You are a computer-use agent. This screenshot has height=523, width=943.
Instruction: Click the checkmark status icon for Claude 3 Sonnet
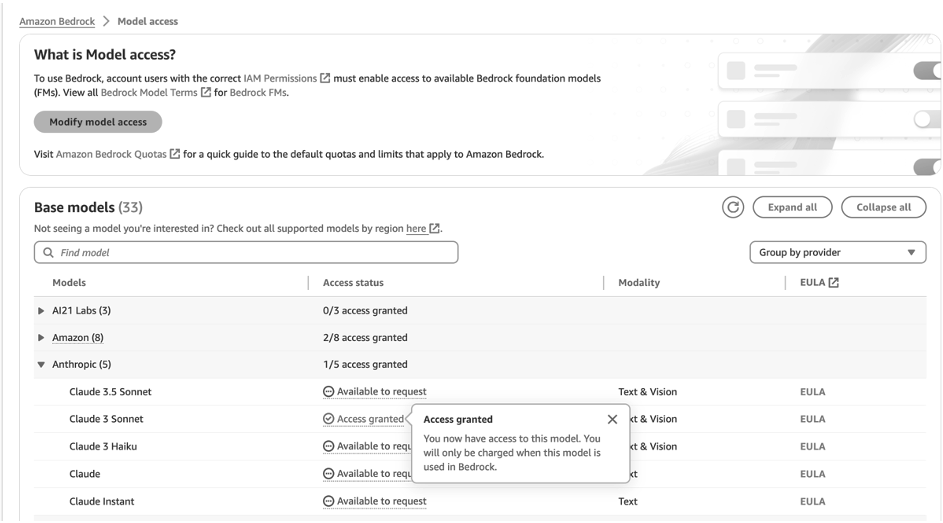(x=328, y=419)
